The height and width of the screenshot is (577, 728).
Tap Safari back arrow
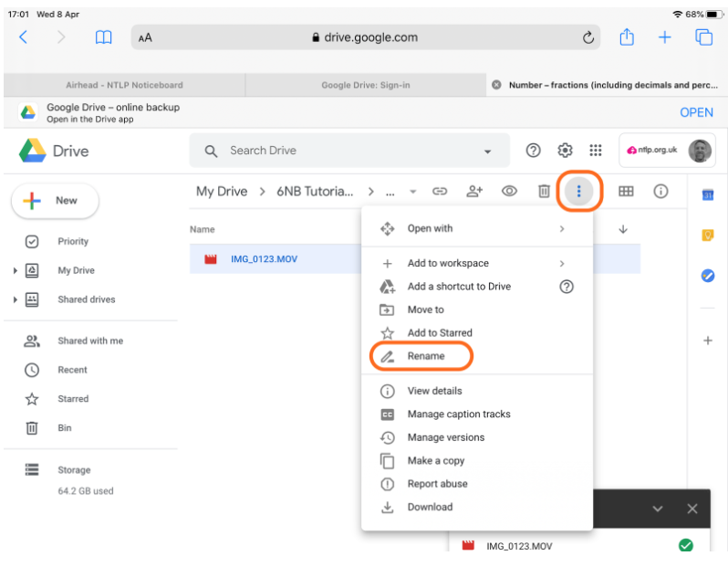(x=23, y=37)
